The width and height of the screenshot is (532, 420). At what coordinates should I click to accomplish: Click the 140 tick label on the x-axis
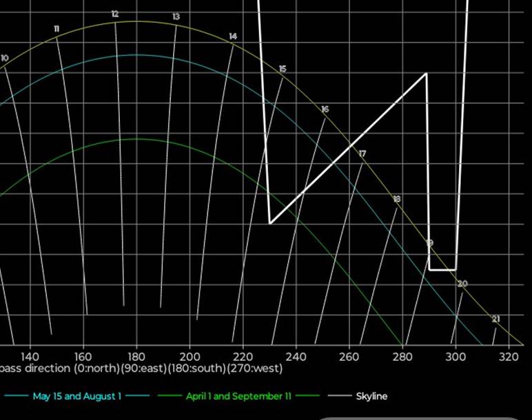point(30,357)
